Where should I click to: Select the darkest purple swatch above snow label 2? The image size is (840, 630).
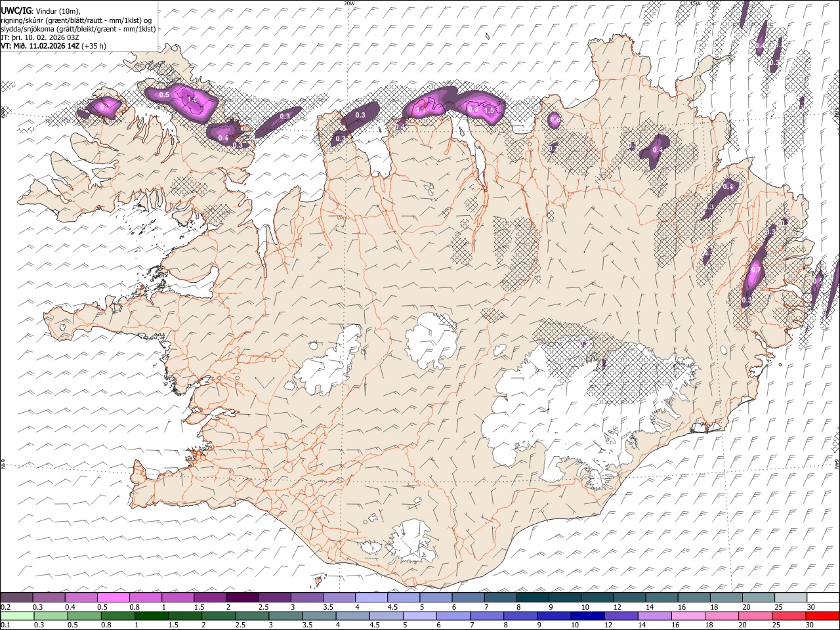point(241,597)
